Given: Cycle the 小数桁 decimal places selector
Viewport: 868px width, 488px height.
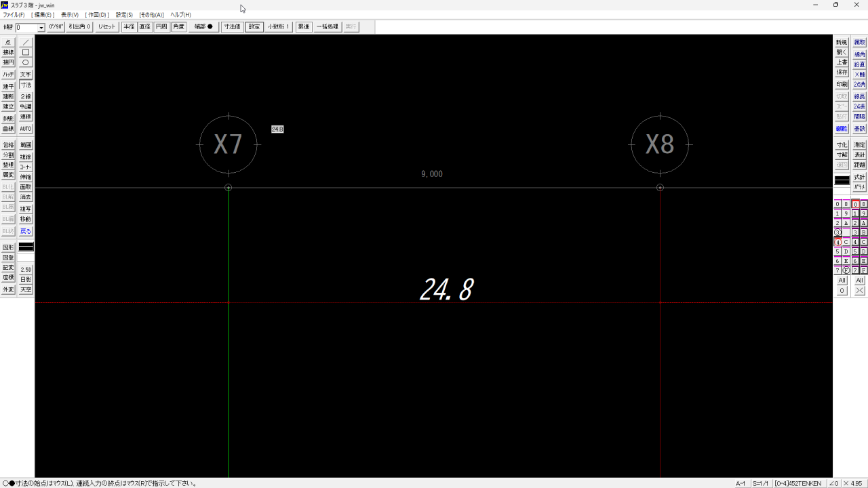Looking at the screenshot, I should coord(279,27).
